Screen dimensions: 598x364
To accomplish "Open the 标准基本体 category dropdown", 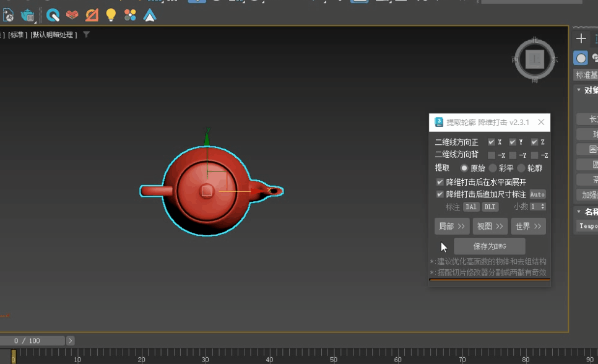I will pos(586,75).
